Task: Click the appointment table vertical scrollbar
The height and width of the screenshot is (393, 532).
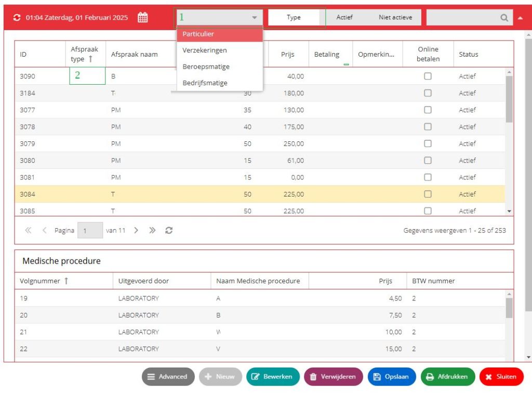Action: [509, 99]
